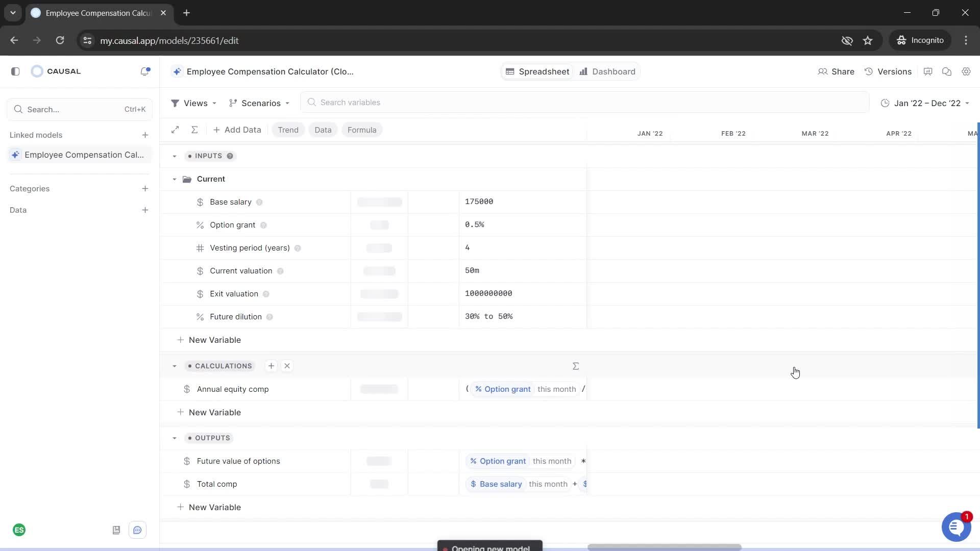Add New Variable under Outputs

pos(209,507)
